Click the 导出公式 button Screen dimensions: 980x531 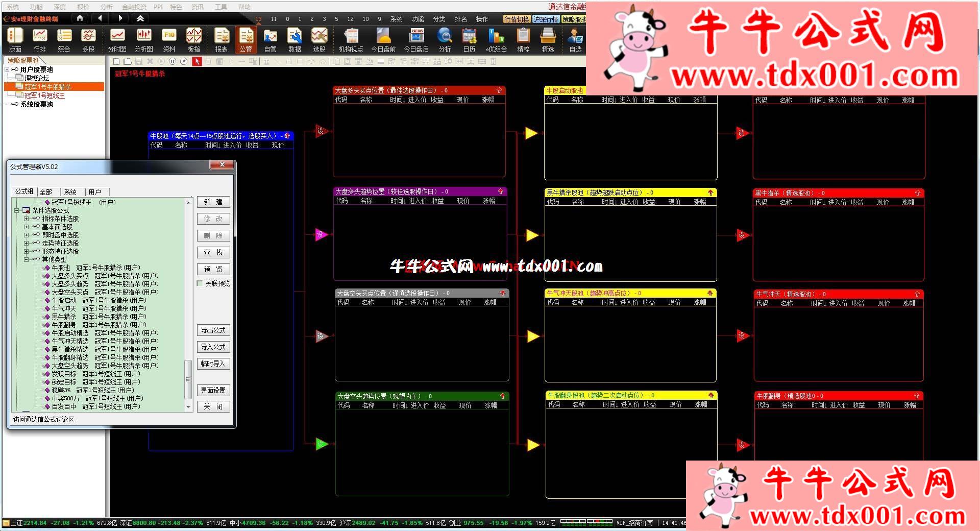(213, 330)
